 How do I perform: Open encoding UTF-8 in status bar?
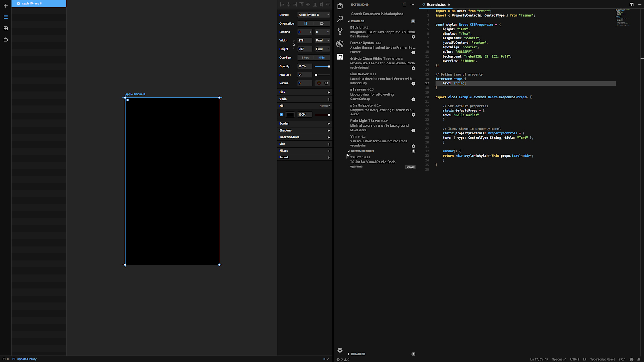[x=574, y=360]
